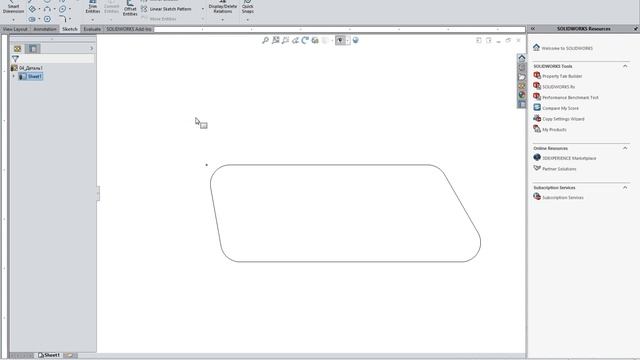Open the File Explorer task pane tab
The image size is (640, 360).
point(522,76)
